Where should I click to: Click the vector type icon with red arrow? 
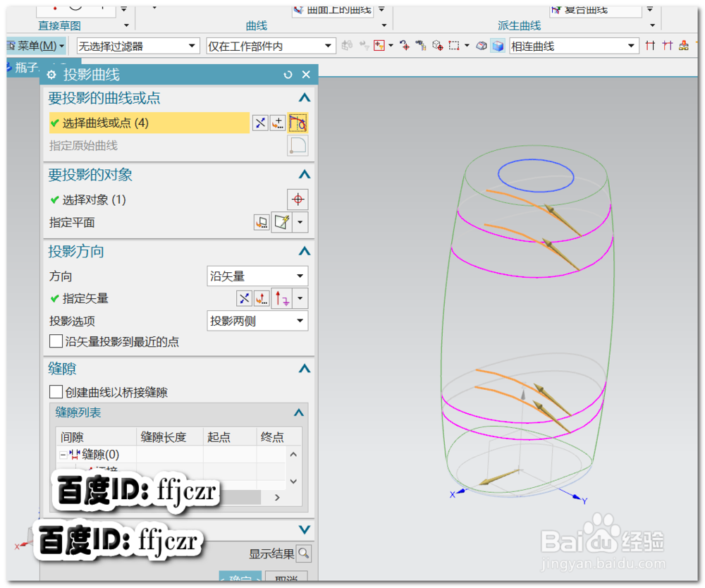pyautogui.click(x=282, y=298)
